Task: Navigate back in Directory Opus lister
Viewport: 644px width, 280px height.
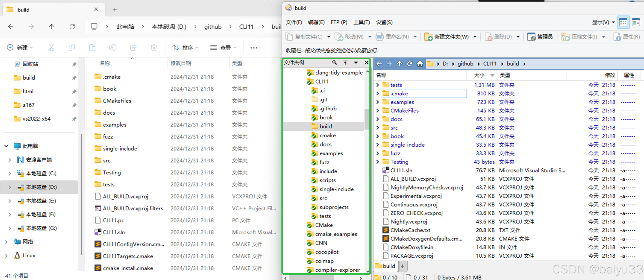Action: coord(379,64)
